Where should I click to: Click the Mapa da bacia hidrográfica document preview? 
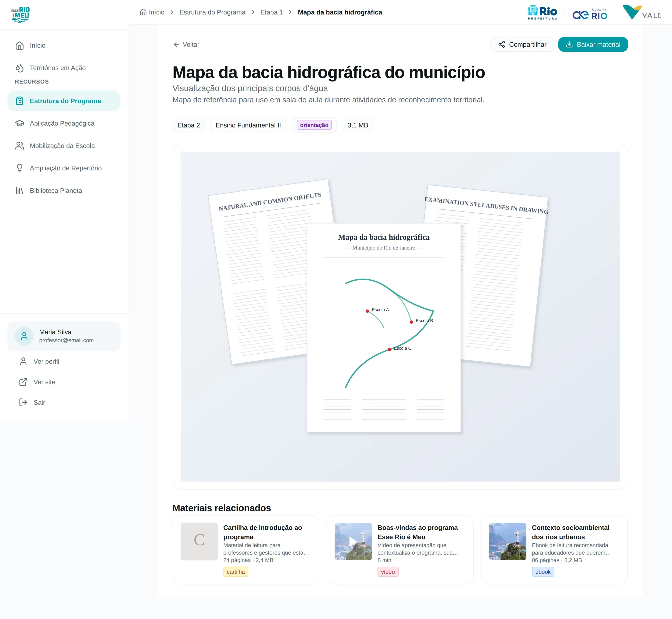point(384,327)
